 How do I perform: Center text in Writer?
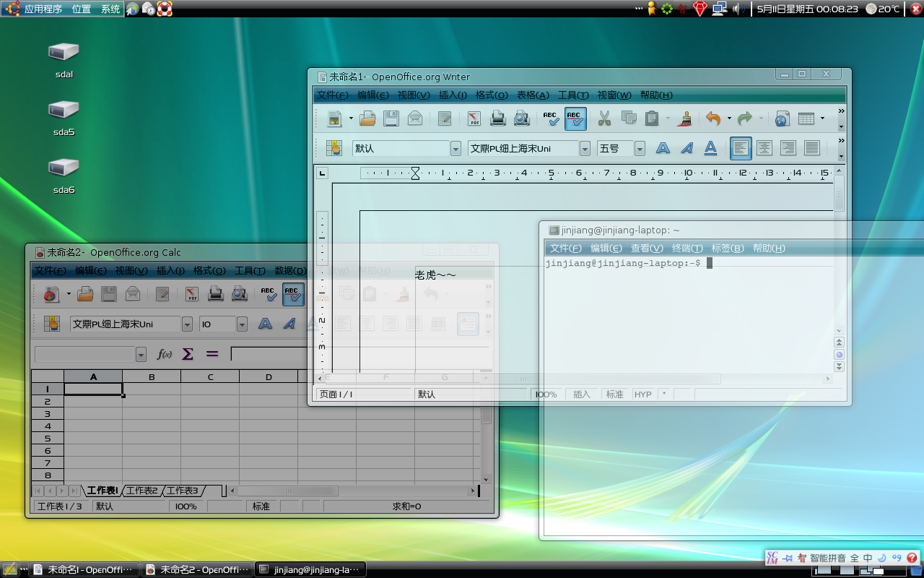coord(764,148)
